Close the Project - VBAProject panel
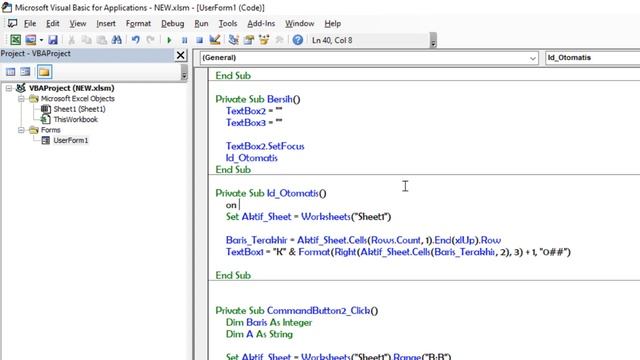Image resolution: width=640 pixels, height=360 pixels. [x=180, y=55]
